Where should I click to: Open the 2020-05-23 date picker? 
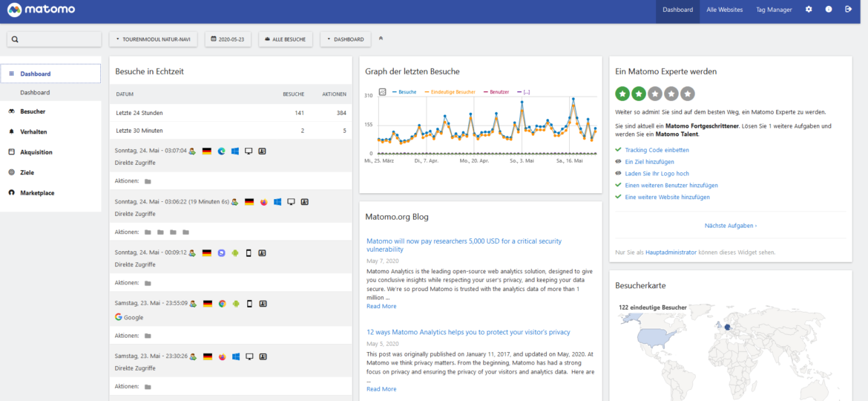coord(228,39)
